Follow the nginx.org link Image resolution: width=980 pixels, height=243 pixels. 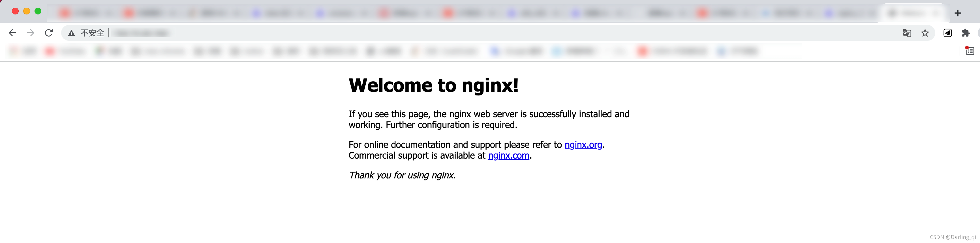[583, 145]
